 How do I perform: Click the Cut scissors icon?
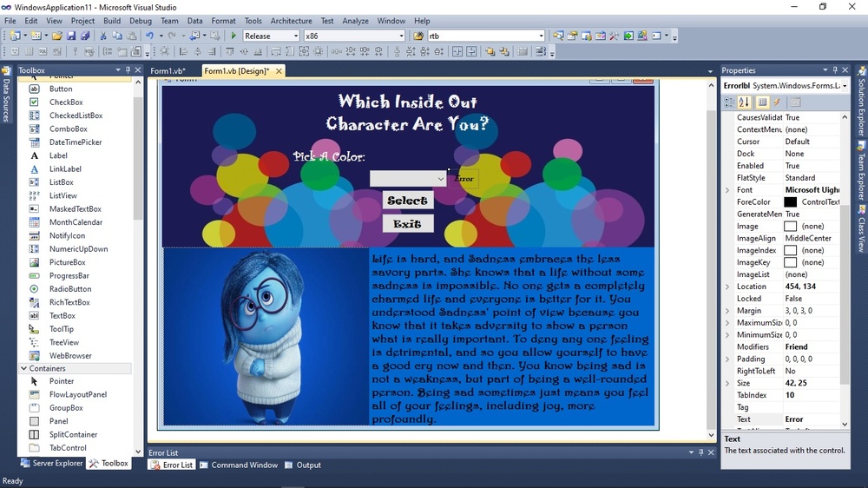click(x=103, y=36)
